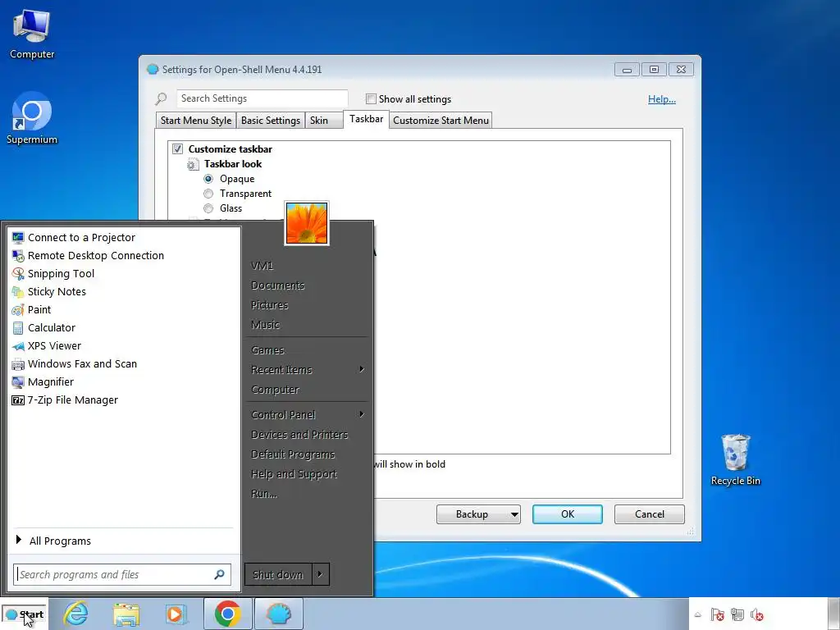Click Cancel in settings dialog
The image size is (840, 630).
(650, 514)
